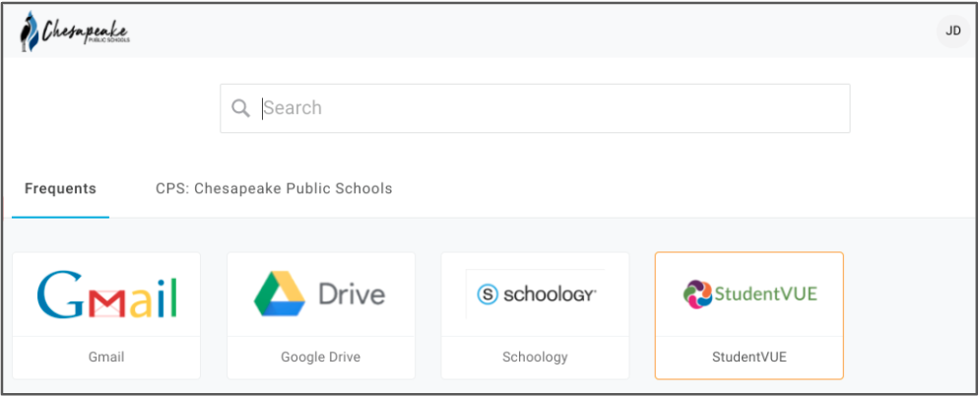
Task: Click the Google Drive text label
Action: pyautogui.click(x=321, y=358)
